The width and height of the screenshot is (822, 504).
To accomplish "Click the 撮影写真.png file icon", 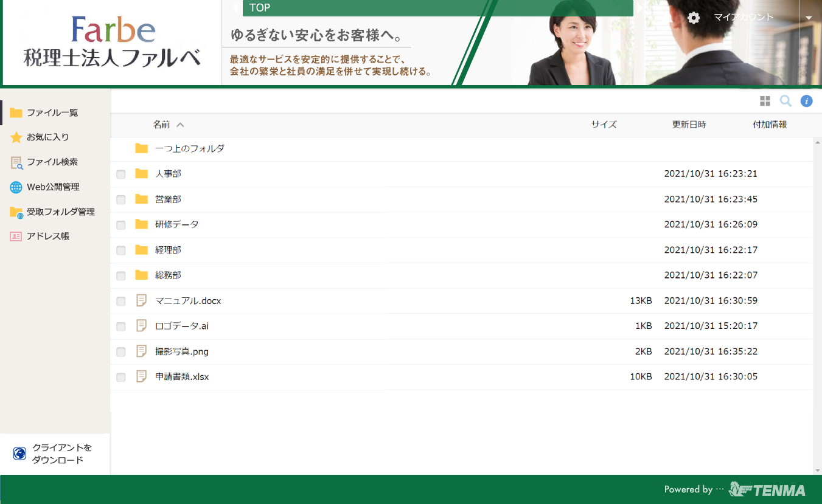I will click(x=142, y=351).
